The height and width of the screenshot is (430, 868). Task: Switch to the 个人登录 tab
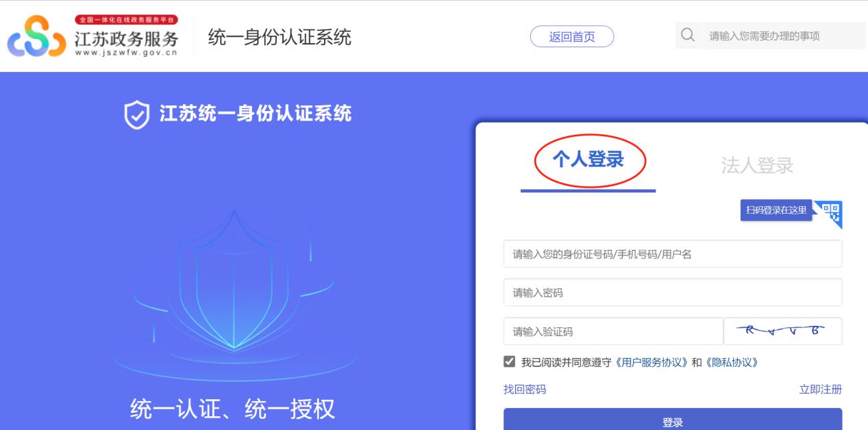tap(588, 160)
